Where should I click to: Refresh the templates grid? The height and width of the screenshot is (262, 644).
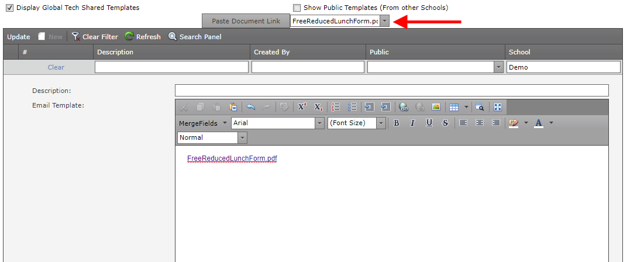(143, 37)
